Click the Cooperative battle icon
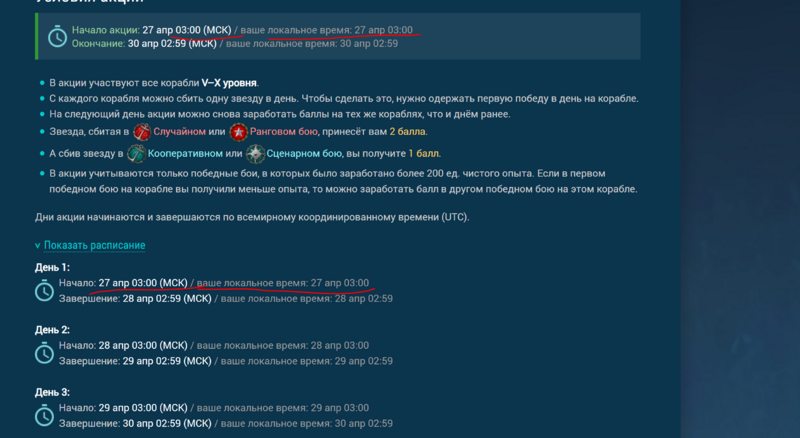 point(136,154)
